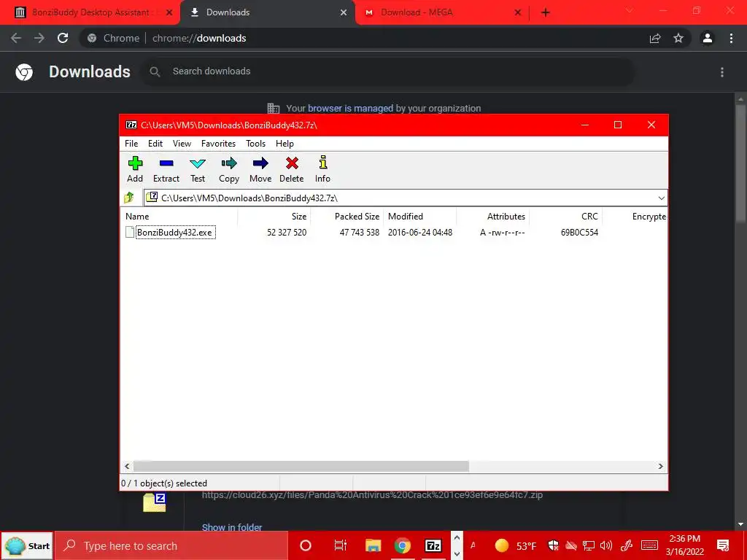The image size is (747, 560).
Task: Choose the Move toolbar icon
Action: 260,169
